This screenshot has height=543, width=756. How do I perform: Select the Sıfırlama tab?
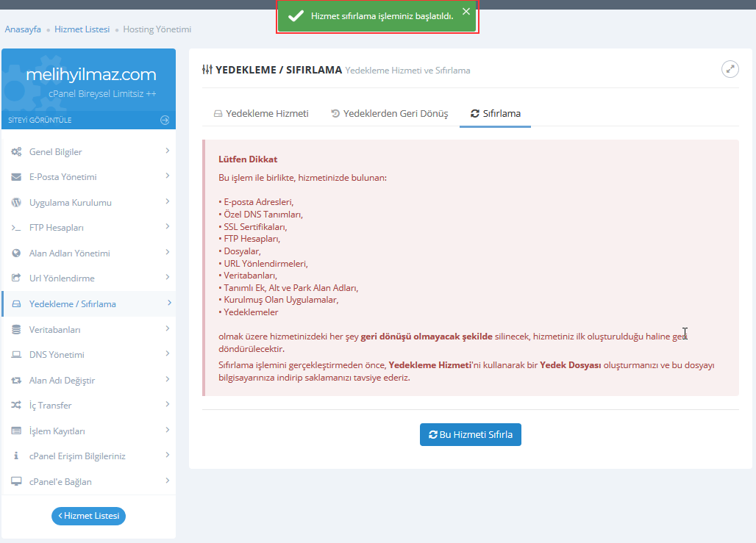[495, 114]
